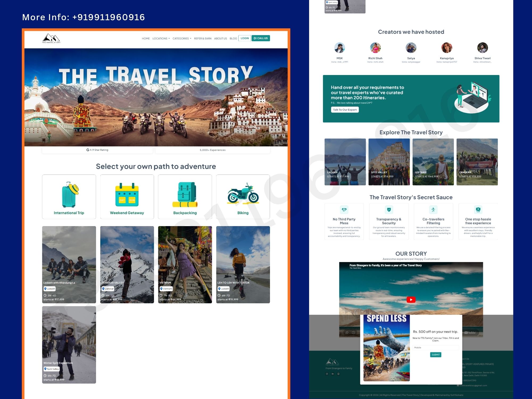The image size is (532, 399).
Task: Click the Call Us button
Action: (x=261, y=38)
